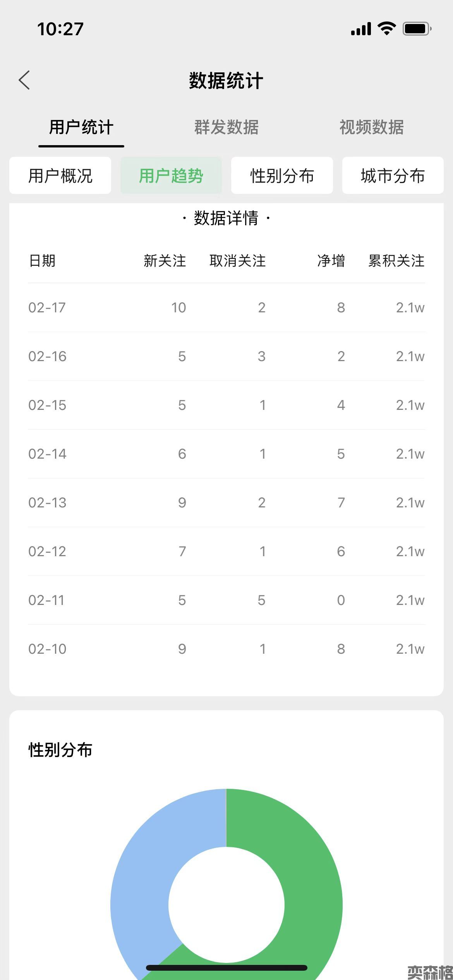
Task: Select the 用户统计 tab
Action: pyautogui.click(x=81, y=127)
